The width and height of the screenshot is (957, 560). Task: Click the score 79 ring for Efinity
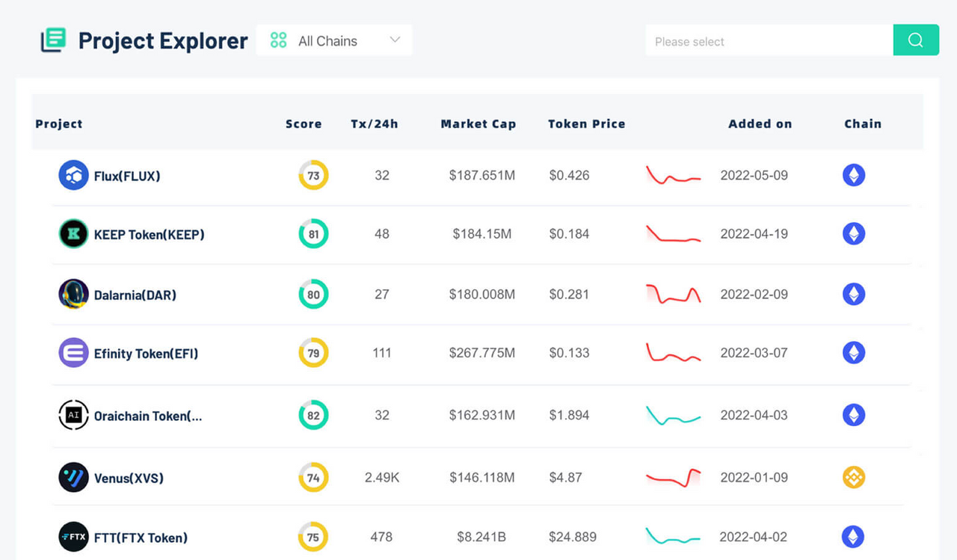(x=313, y=353)
